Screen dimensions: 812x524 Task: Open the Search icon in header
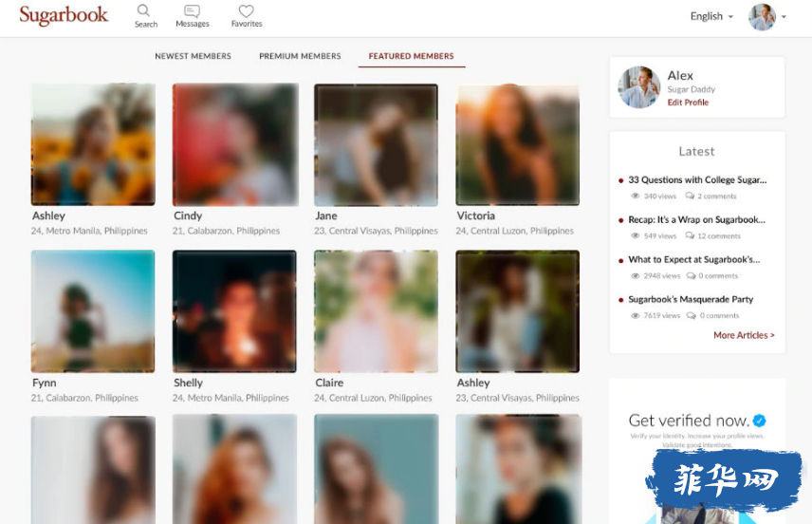(x=144, y=10)
